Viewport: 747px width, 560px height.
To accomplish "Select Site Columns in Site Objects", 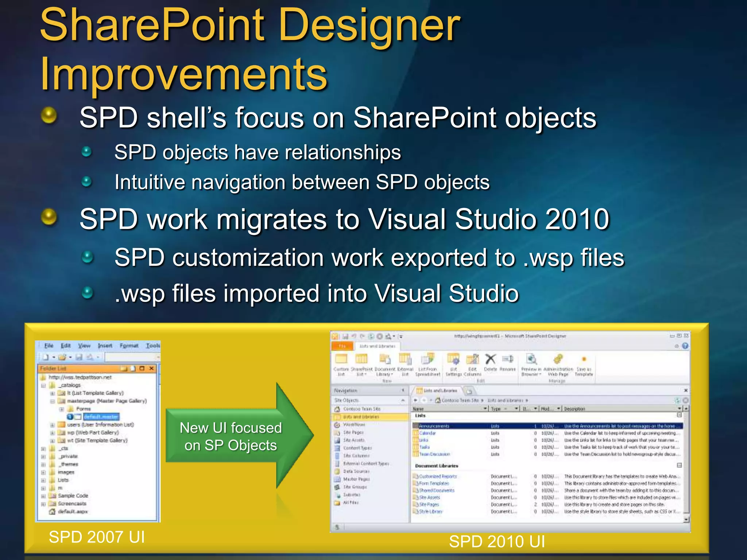I will 356,456.
